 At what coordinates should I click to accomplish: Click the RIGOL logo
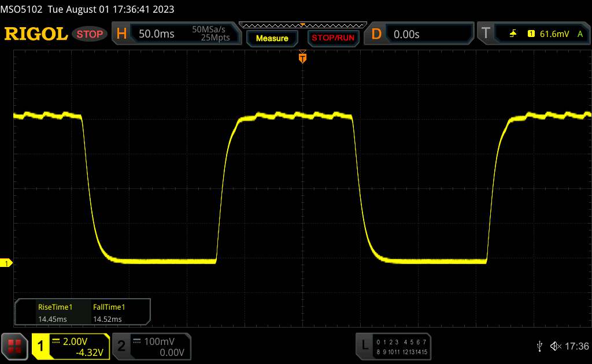pyautogui.click(x=36, y=34)
